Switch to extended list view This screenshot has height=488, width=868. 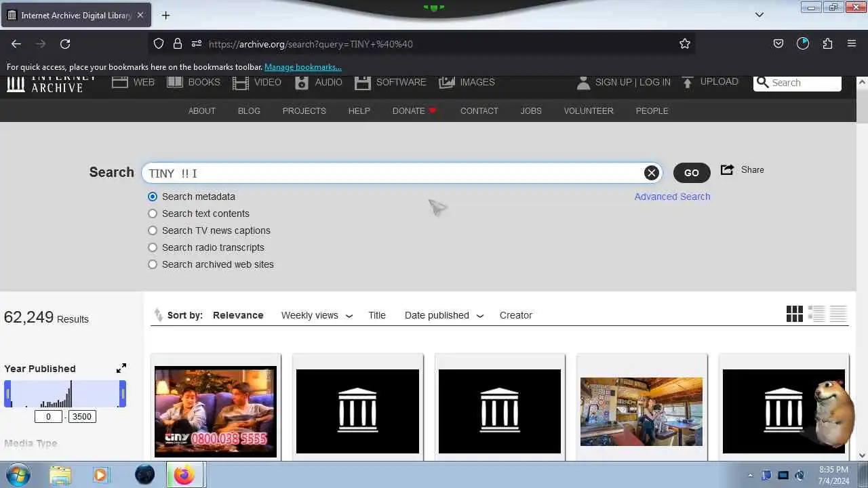[x=816, y=314]
